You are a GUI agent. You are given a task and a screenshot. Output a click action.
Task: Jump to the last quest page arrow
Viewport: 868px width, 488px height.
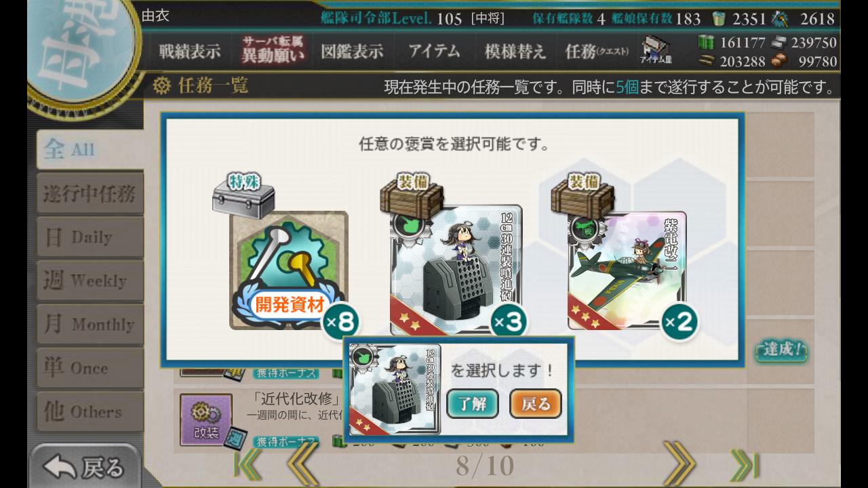(x=744, y=465)
